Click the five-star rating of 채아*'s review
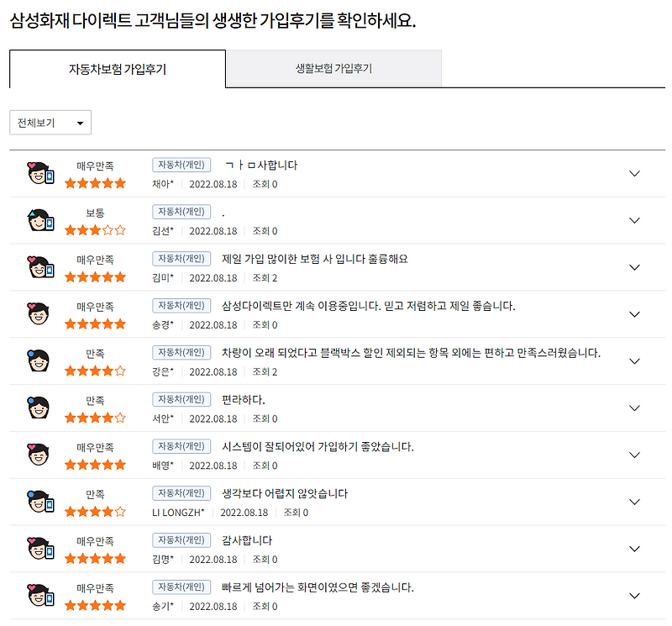This screenshot has height=626, width=672. click(x=95, y=183)
